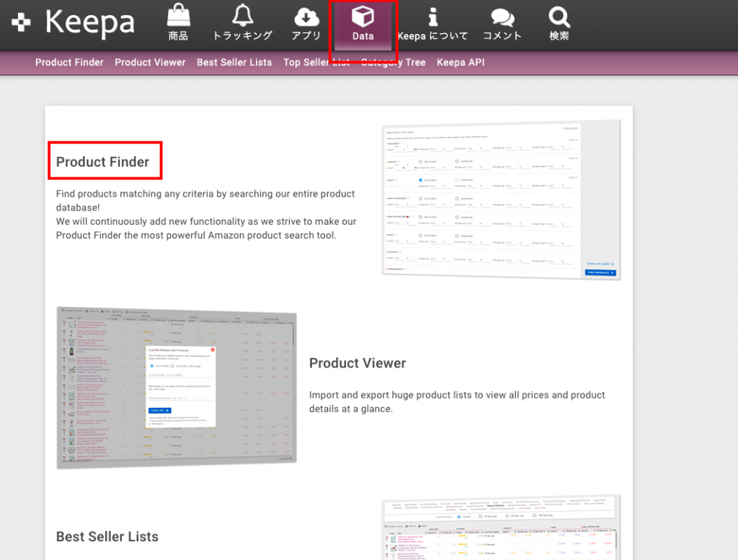Open the Best Seller Lists preview image

pyautogui.click(x=501, y=528)
